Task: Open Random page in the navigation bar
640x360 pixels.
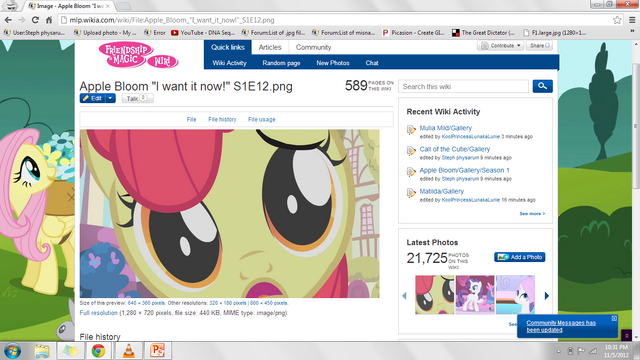Action: [x=281, y=63]
